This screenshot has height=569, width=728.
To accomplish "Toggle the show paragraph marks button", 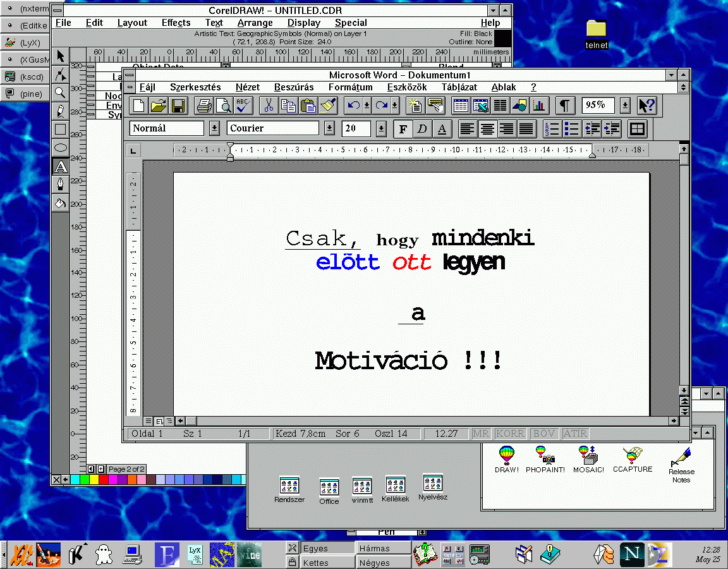I will tap(565, 105).
